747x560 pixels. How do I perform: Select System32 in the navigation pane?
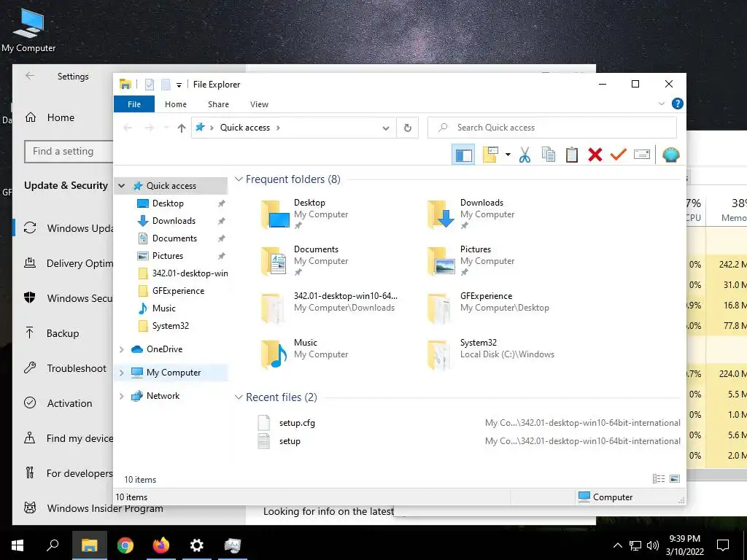[x=171, y=326]
